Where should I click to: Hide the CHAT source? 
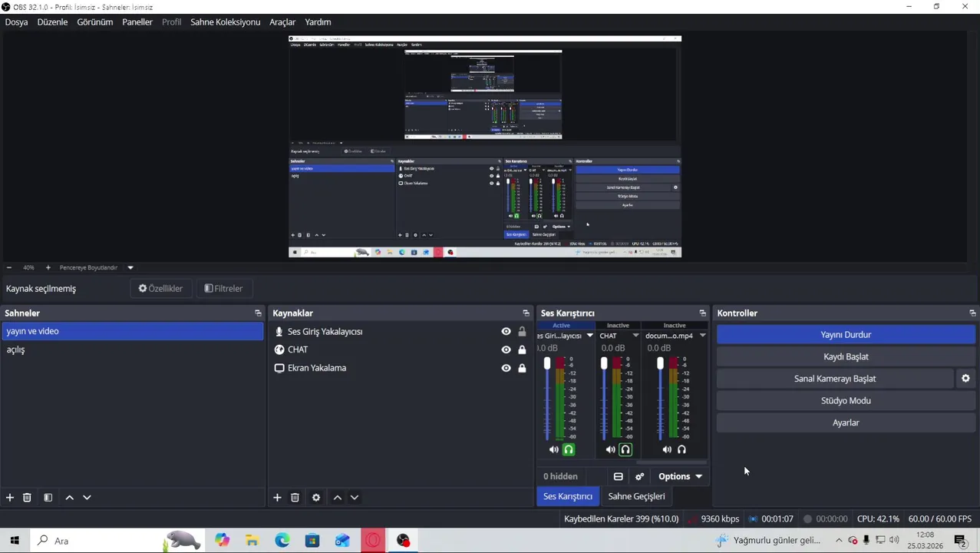coord(506,349)
